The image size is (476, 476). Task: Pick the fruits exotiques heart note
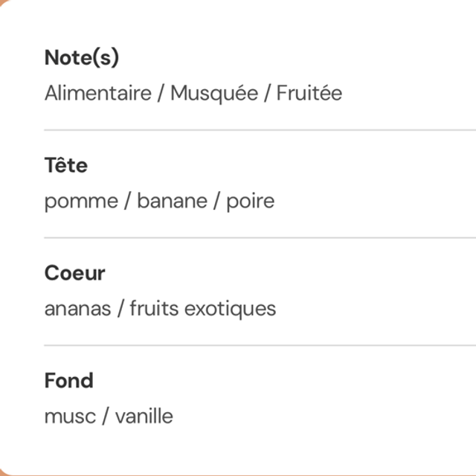point(203,309)
